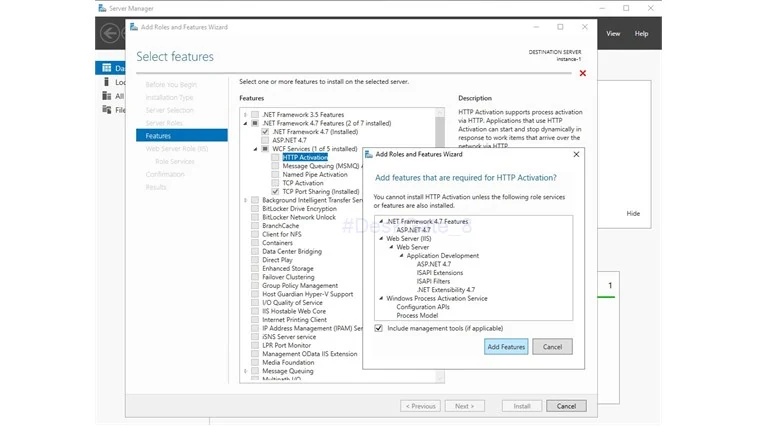Select the Local Server icon in the sidebar
Viewport: 758px width, 426px height.
click(x=107, y=82)
